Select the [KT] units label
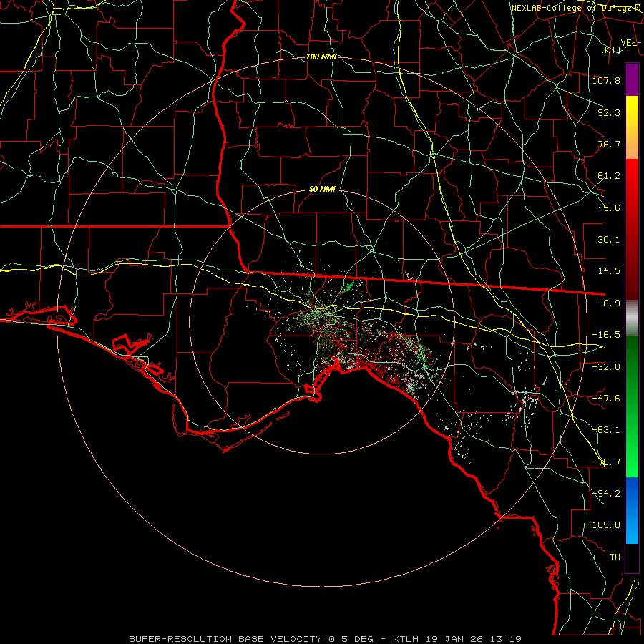This screenshot has width=644, height=644. coord(611,49)
